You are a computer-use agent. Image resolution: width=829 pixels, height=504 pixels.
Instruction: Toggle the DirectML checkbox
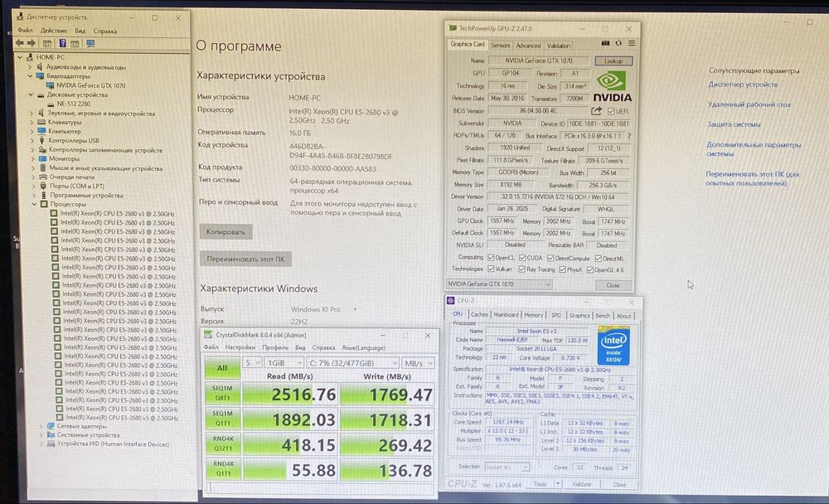(x=599, y=259)
